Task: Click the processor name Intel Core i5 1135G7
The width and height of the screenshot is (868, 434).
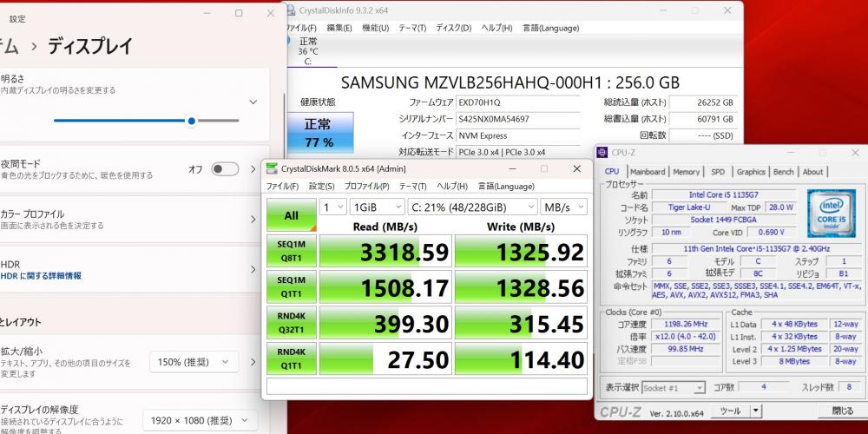Action: coord(724,194)
